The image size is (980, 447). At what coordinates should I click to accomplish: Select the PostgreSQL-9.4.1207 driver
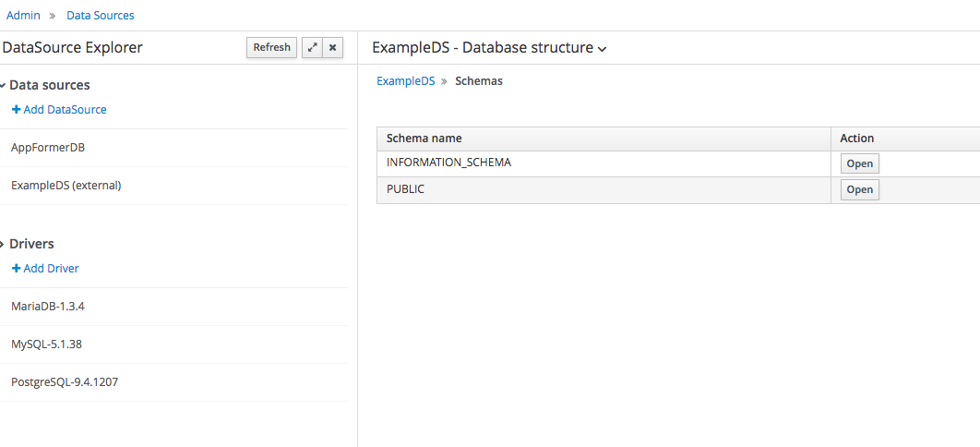(173, 382)
